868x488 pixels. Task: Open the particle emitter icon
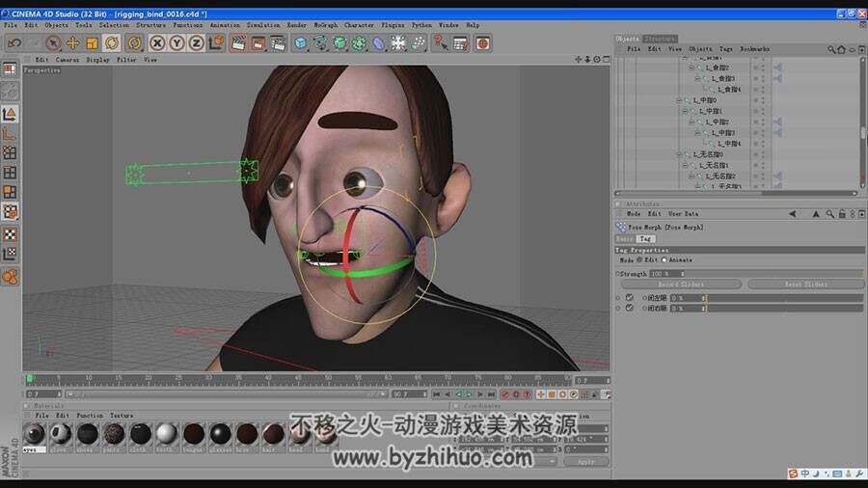click(418, 42)
